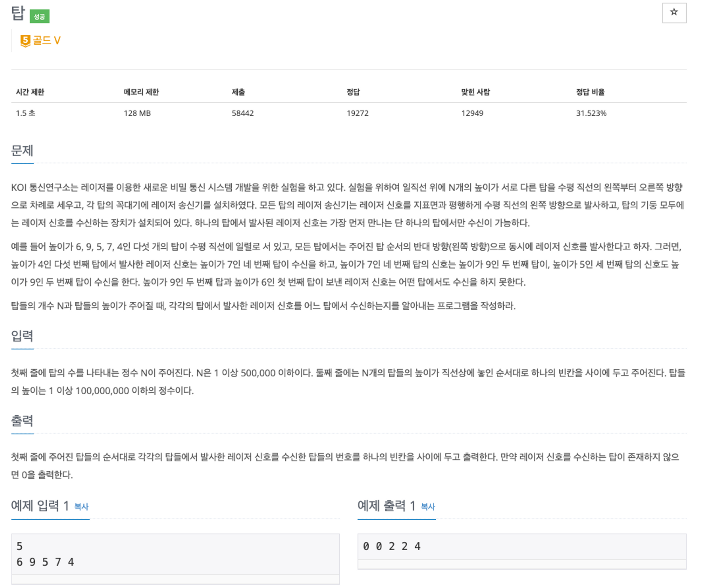Image resolution: width=701 pixels, height=588 pixels.
Task: Click the 맞힌 사람 count 12949
Action: (x=472, y=113)
